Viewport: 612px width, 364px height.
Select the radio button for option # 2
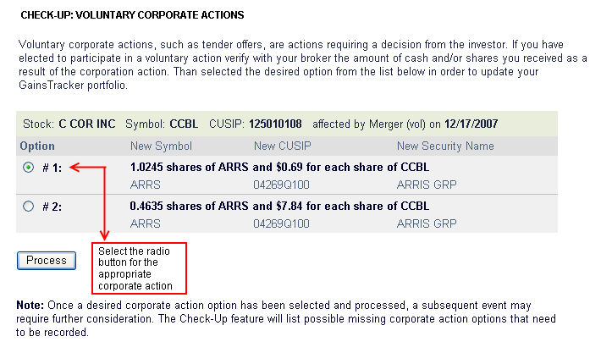29,206
